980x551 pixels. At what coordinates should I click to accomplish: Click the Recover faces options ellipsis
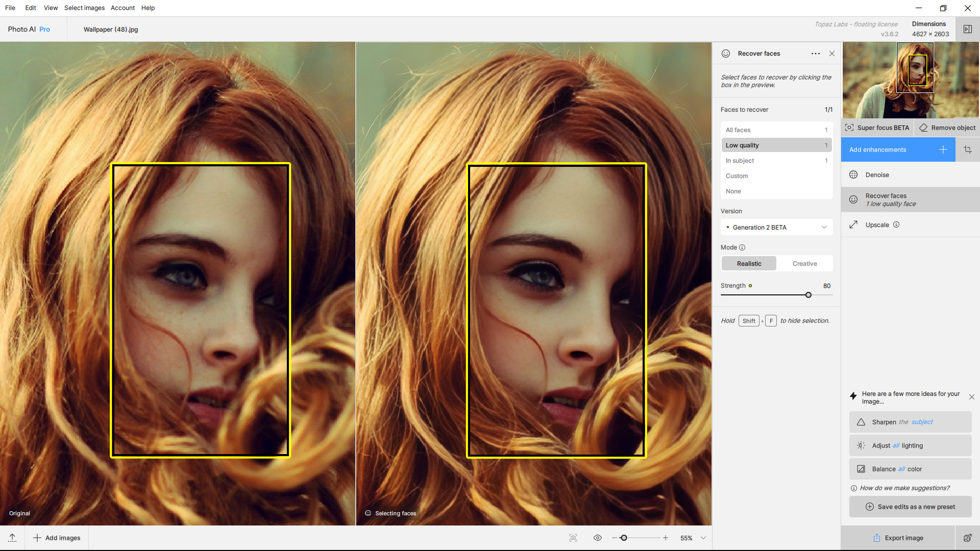(x=816, y=54)
